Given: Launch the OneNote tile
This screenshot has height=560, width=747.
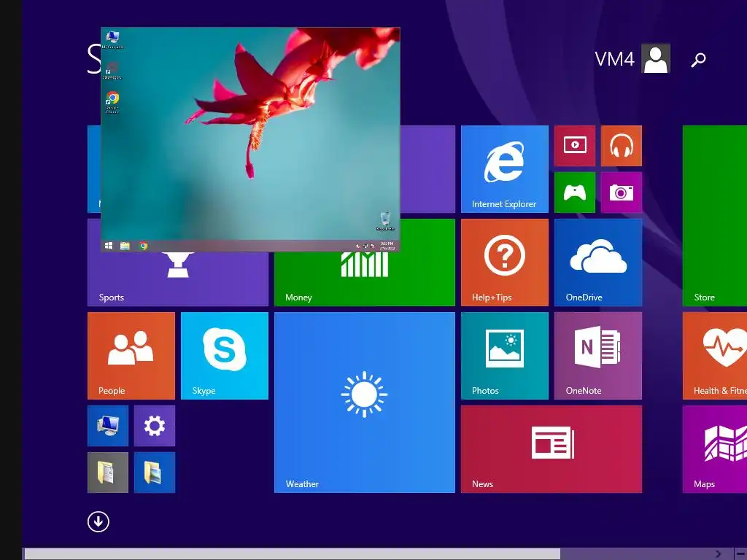Looking at the screenshot, I should (598, 356).
